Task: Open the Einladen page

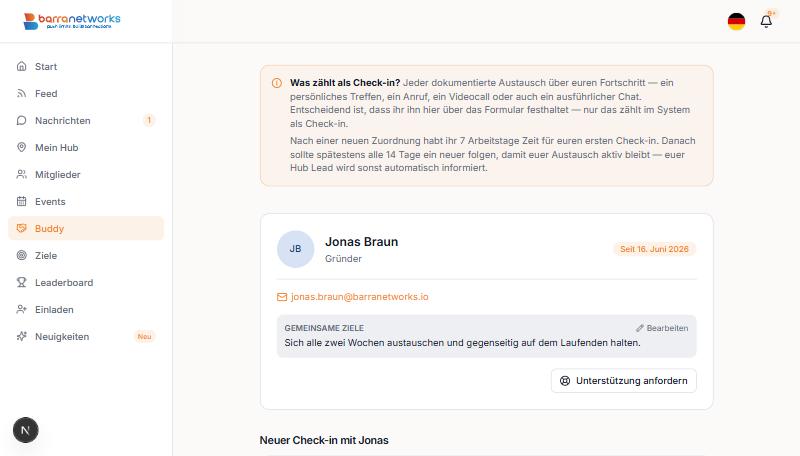Action: pyautogui.click(x=86, y=310)
